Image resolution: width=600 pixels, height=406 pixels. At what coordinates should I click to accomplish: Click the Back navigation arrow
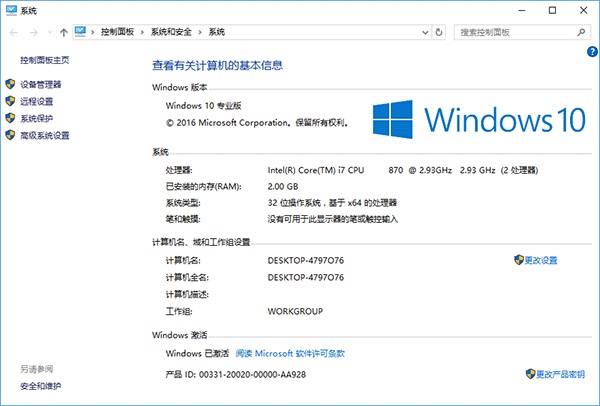[x=14, y=33]
